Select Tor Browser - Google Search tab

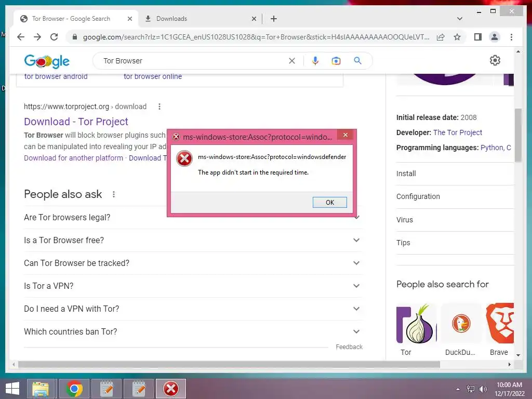[x=76, y=19]
